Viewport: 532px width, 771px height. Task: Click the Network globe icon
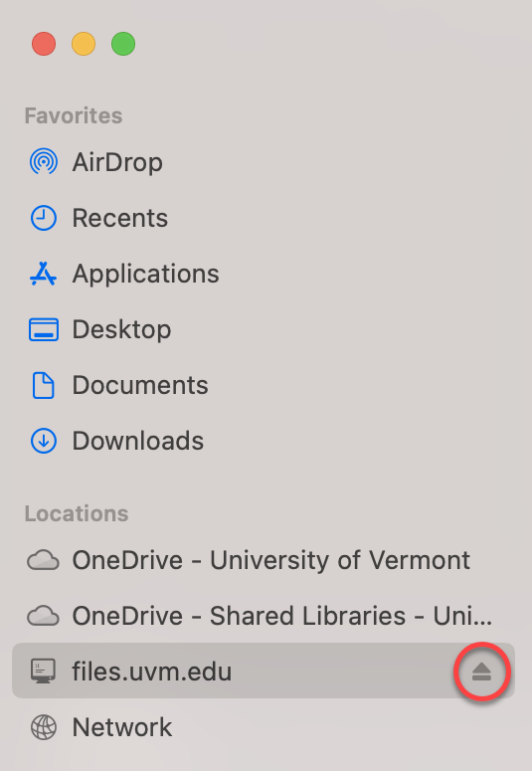click(x=44, y=727)
